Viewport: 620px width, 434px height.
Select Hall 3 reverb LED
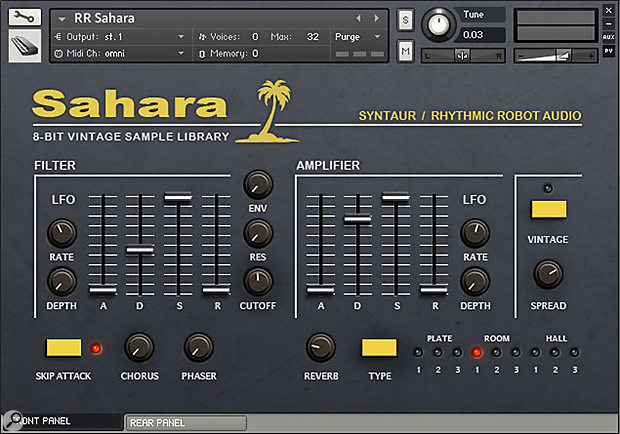point(575,352)
